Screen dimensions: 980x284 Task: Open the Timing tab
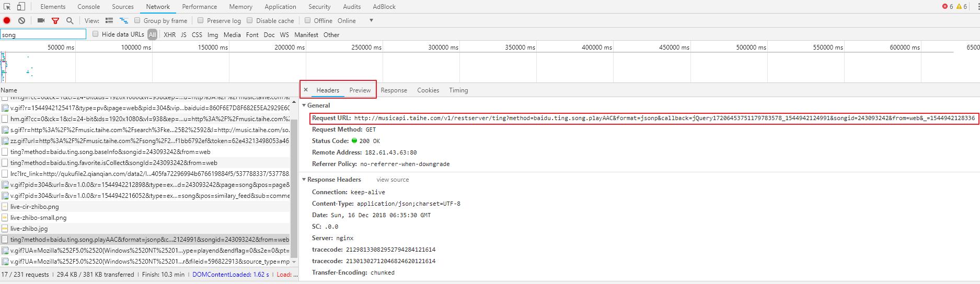(x=458, y=90)
